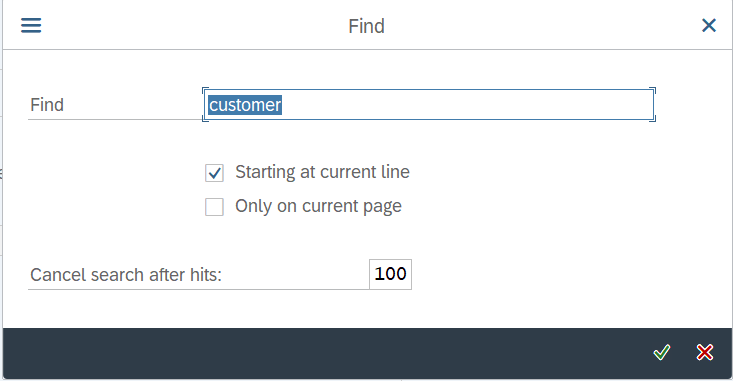The width and height of the screenshot is (733, 381).
Task: Click the Starting at current line label text
Action: click(322, 172)
